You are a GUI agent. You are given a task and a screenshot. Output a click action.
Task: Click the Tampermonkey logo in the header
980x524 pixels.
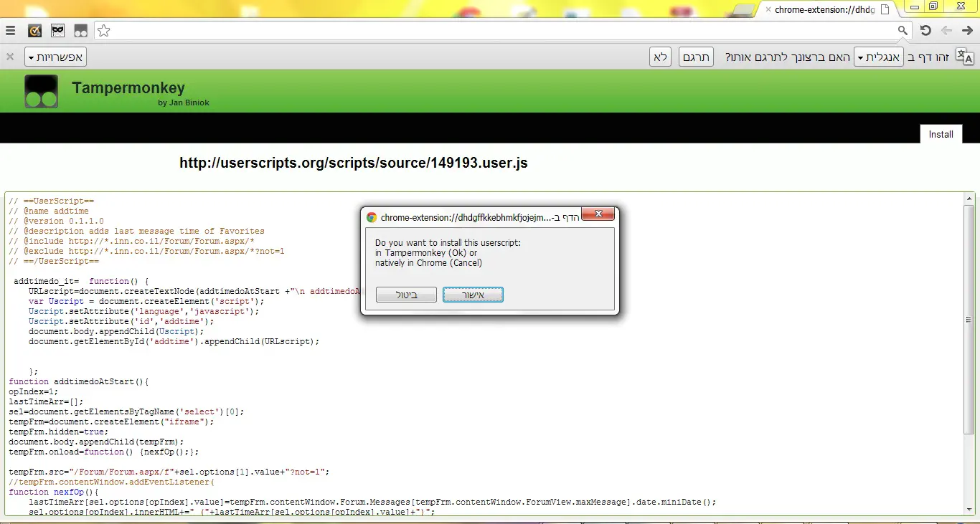point(42,92)
